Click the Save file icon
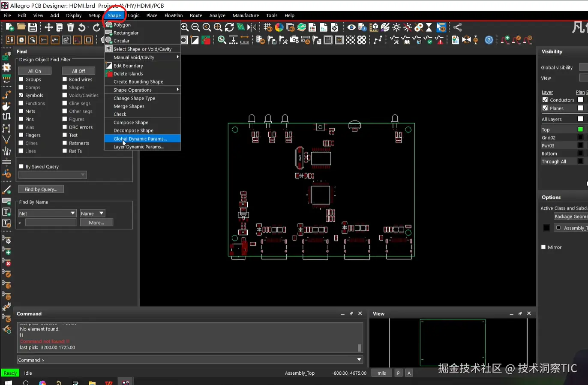The image size is (588, 385). (33, 27)
